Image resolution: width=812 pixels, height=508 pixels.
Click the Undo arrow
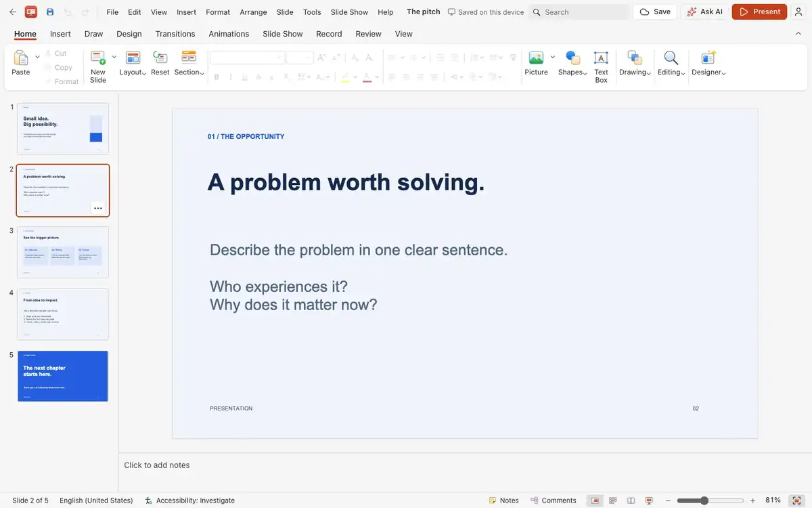tap(68, 12)
